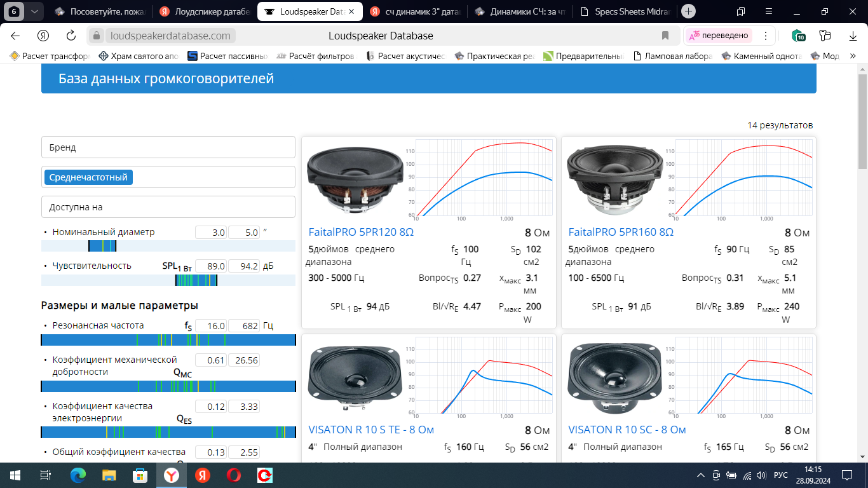Open the side-by-side tabs panel icon
This screenshot has height=488, width=868.
[x=741, y=11]
